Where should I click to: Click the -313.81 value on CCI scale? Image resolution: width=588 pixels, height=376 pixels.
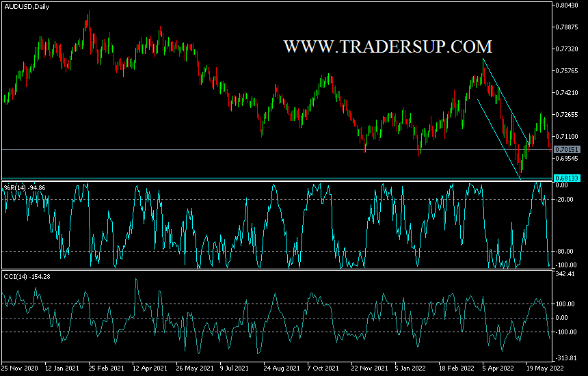point(566,358)
